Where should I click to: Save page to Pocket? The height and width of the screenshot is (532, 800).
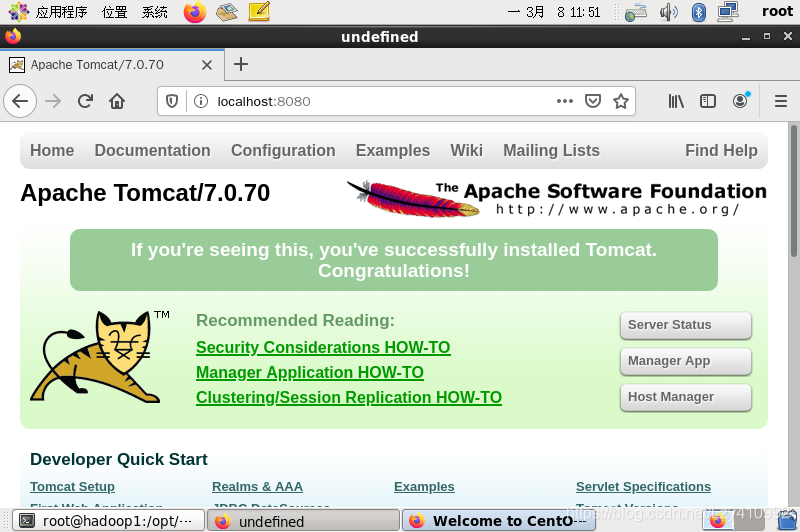pos(593,101)
